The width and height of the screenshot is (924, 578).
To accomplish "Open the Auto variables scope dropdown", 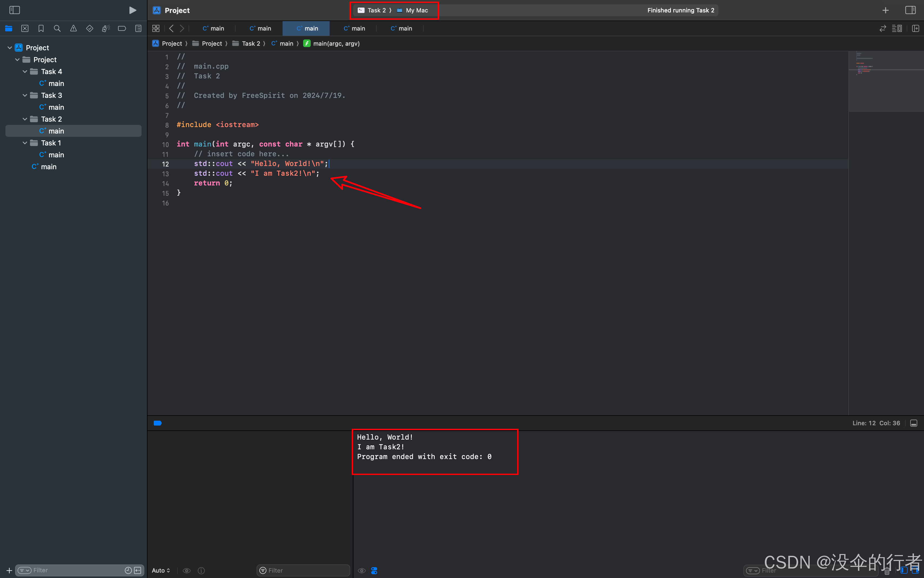I will coord(161,570).
